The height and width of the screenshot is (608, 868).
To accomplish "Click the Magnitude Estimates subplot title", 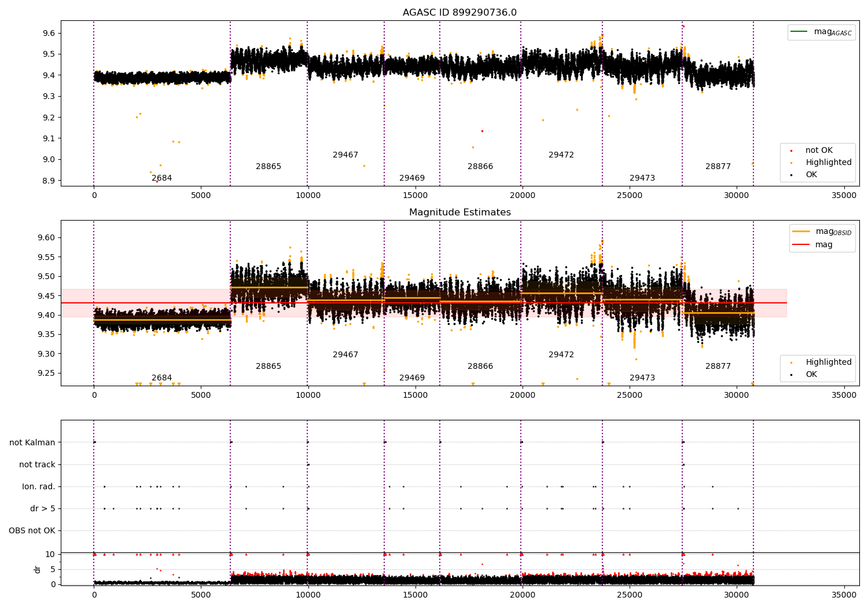I will 459,213.
